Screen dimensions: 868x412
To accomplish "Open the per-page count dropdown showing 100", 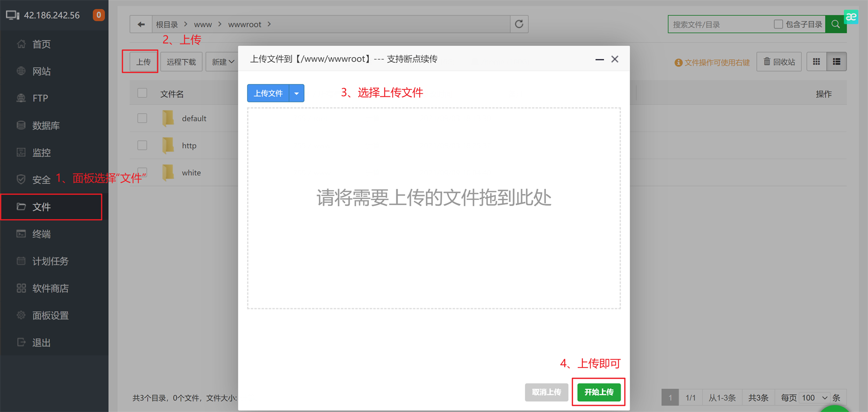I will pyautogui.click(x=815, y=398).
